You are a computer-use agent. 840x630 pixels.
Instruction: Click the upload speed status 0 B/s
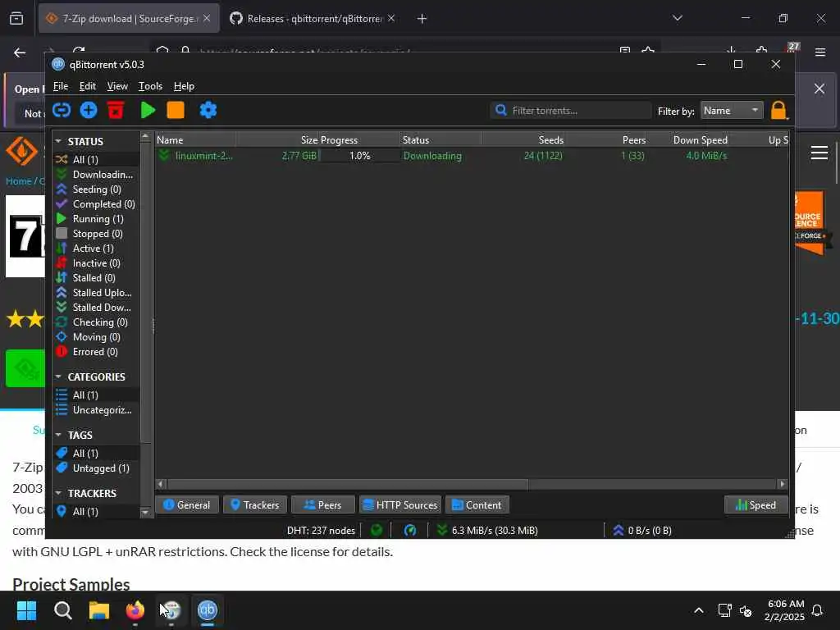pyautogui.click(x=642, y=531)
